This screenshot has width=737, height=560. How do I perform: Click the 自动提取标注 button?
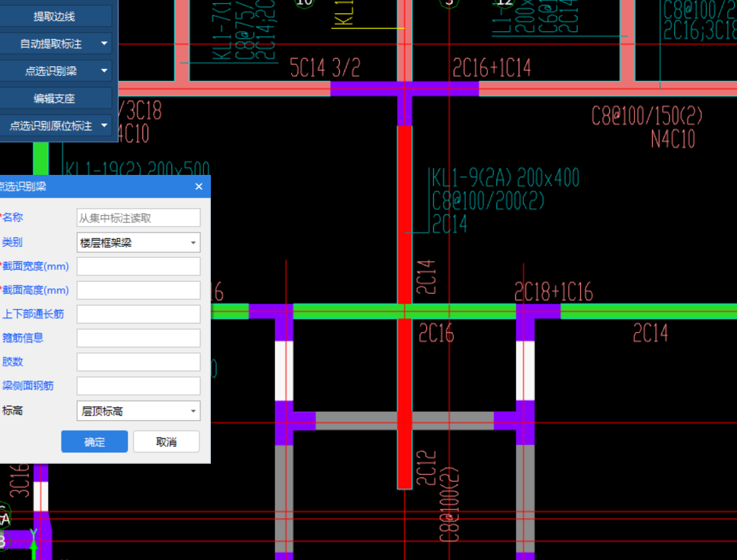click(x=50, y=44)
